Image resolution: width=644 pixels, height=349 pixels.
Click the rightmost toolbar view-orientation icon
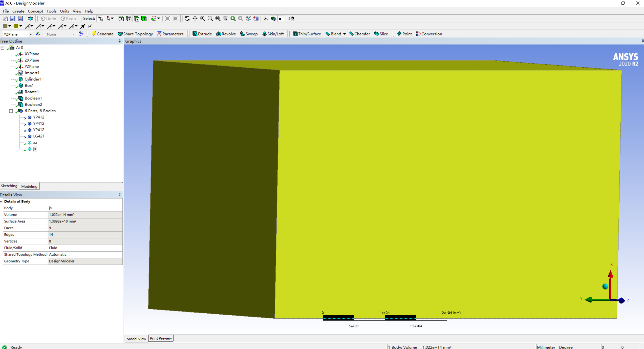pyautogui.click(x=291, y=18)
